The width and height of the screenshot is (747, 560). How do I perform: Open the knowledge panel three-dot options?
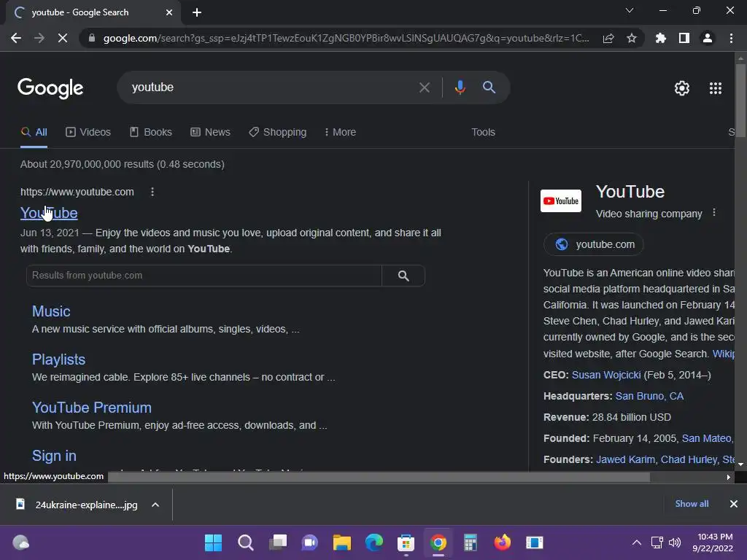[x=713, y=213]
